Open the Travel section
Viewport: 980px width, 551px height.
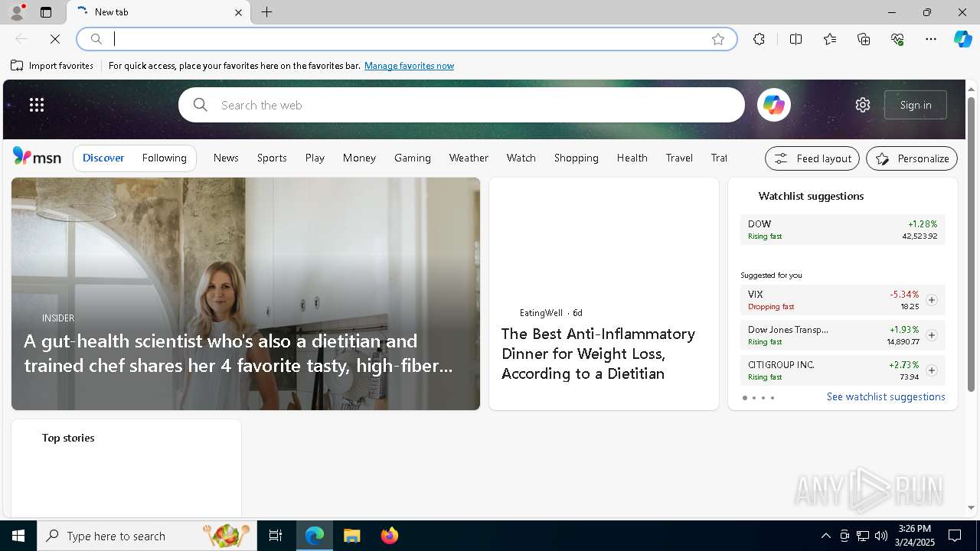679,158
